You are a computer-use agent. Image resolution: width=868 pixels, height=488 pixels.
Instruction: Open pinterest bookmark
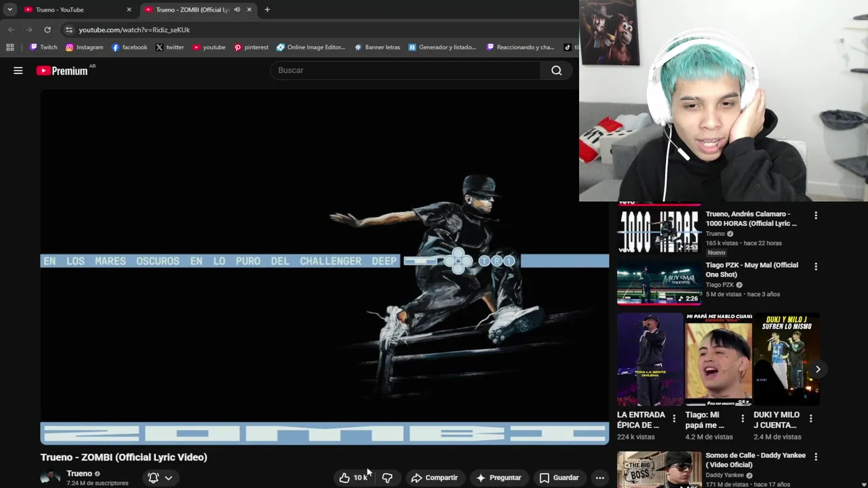251,47
